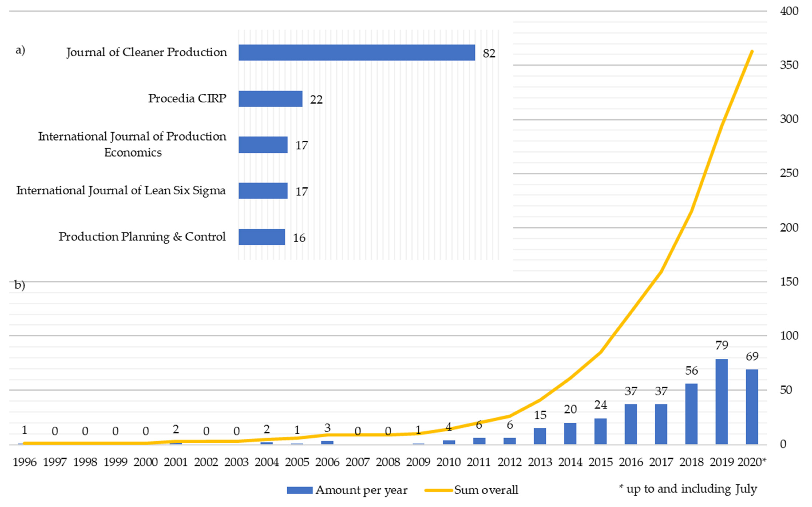This screenshot has width=812, height=507.
Task: Click the Procedia CIRP bar
Action: (270, 99)
